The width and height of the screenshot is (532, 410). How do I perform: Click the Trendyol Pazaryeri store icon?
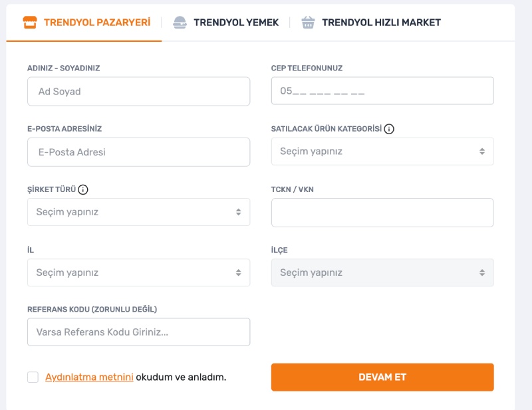(x=30, y=23)
